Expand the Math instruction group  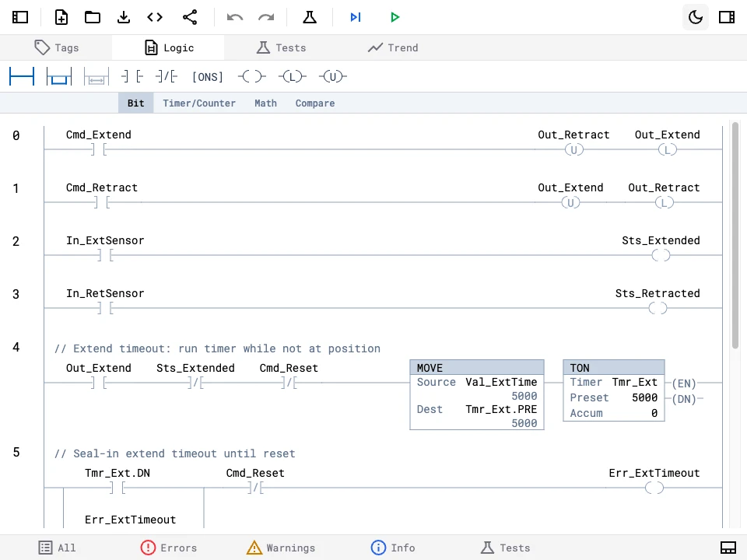coord(265,103)
